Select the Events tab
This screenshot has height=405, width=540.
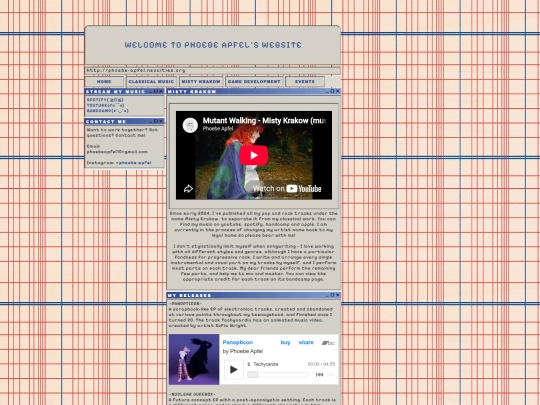(x=305, y=82)
